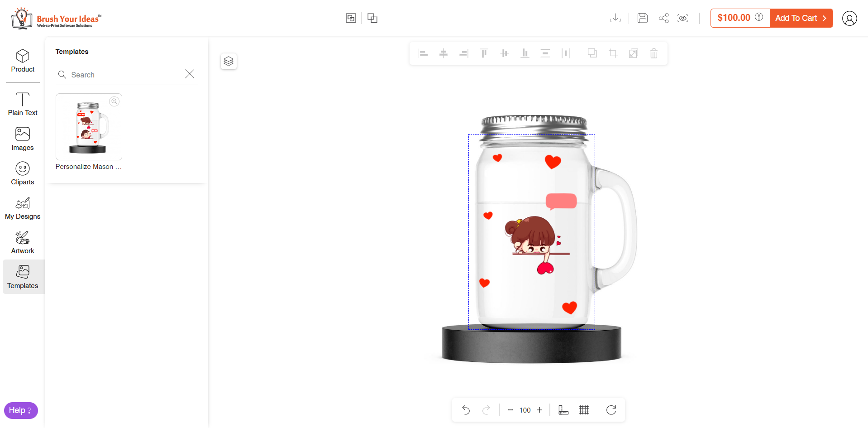Click the download design icon
868x428 pixels.
pos(615,18)
